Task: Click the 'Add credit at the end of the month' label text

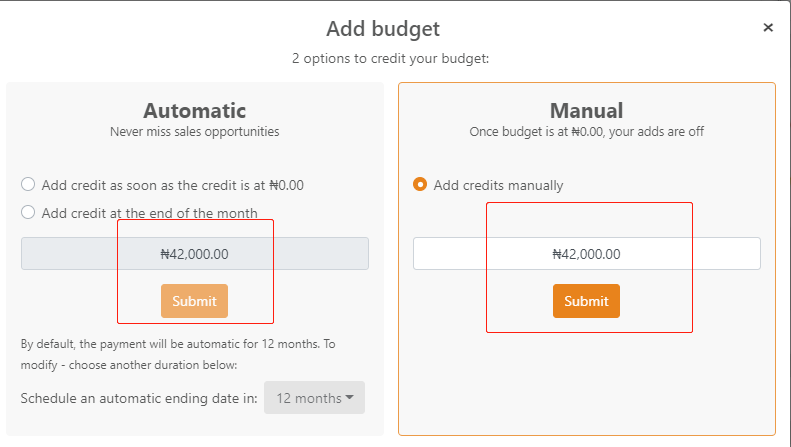Action: (x=150, y=212)
